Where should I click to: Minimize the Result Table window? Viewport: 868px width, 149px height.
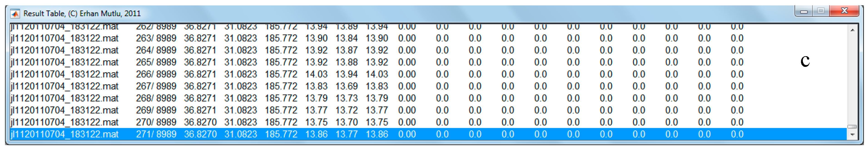803,11
